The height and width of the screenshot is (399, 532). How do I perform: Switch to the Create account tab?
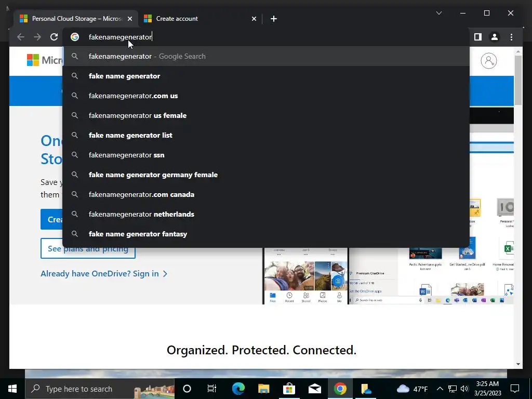[200, 19]
